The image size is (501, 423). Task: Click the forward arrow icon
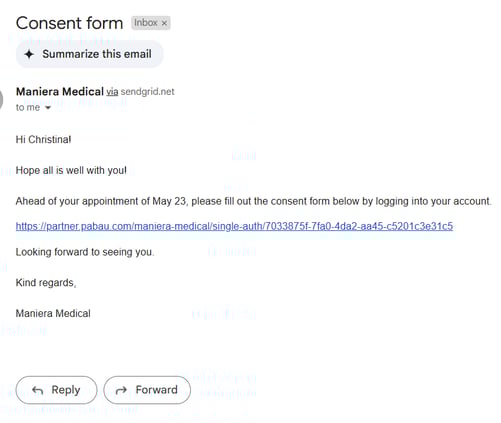click(x=121, y=390)
